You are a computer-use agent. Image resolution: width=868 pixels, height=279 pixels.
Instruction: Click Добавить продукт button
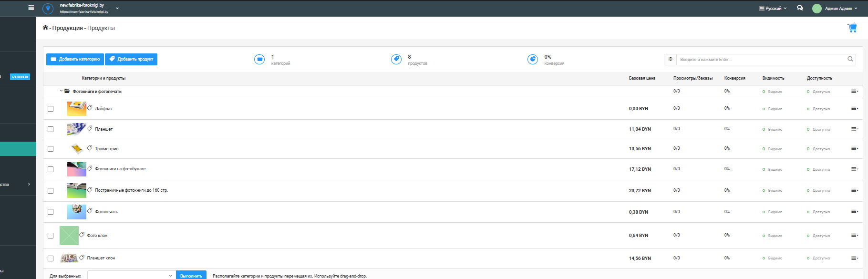131,59
